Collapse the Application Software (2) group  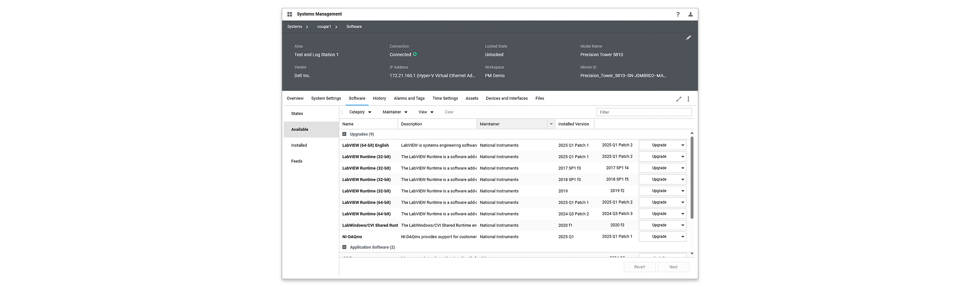click(344, 247)
